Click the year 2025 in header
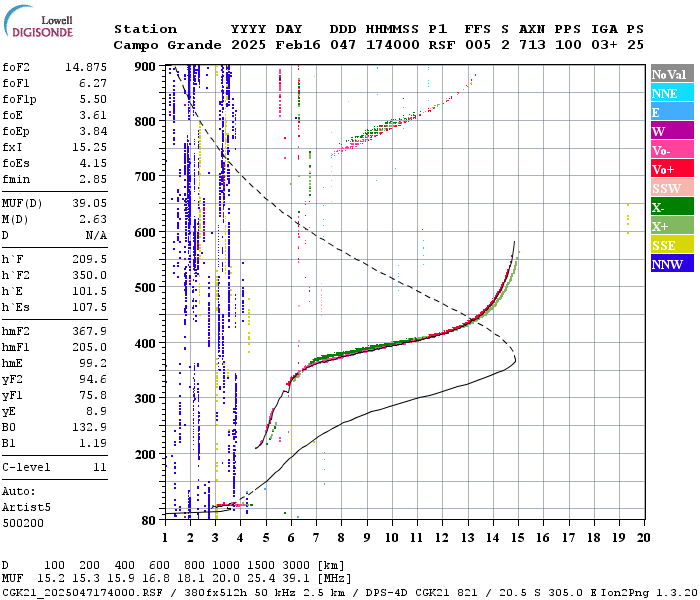The height and width of the screenshot is (600, 700). click(x=248, y=45)
